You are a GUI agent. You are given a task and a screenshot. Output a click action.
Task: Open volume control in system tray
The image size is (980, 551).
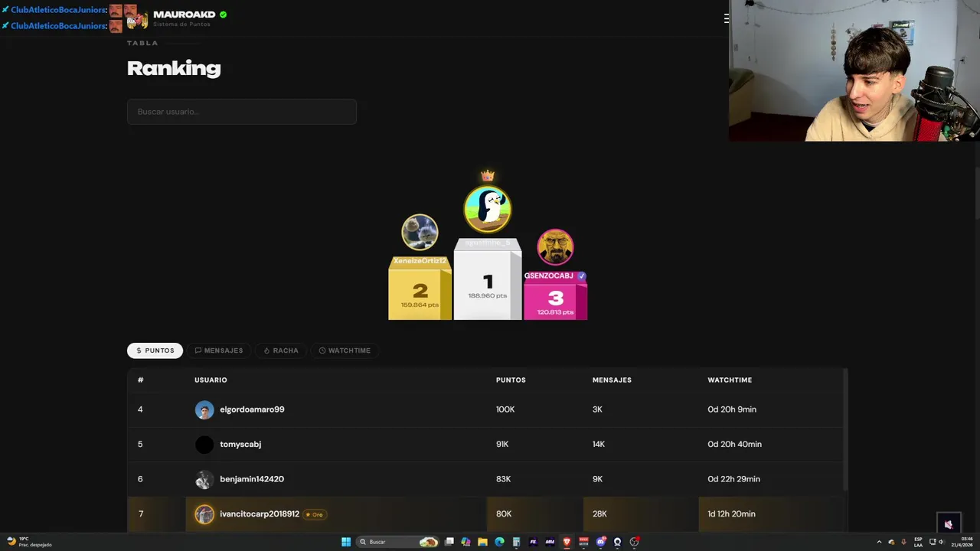coord(942,542)
